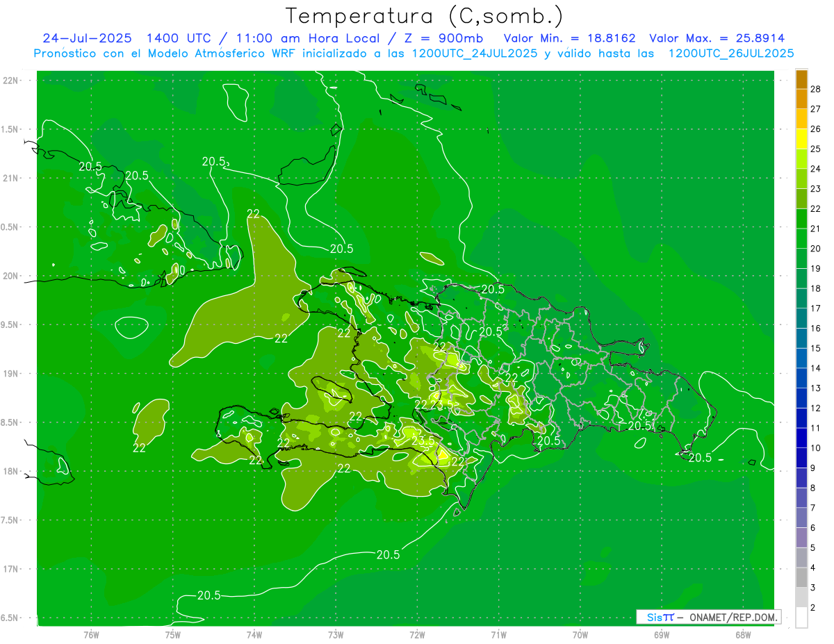Click the "68W" longitude axis label
The width and height of the screenshot is (834, 644).
[x=743, y=634]
